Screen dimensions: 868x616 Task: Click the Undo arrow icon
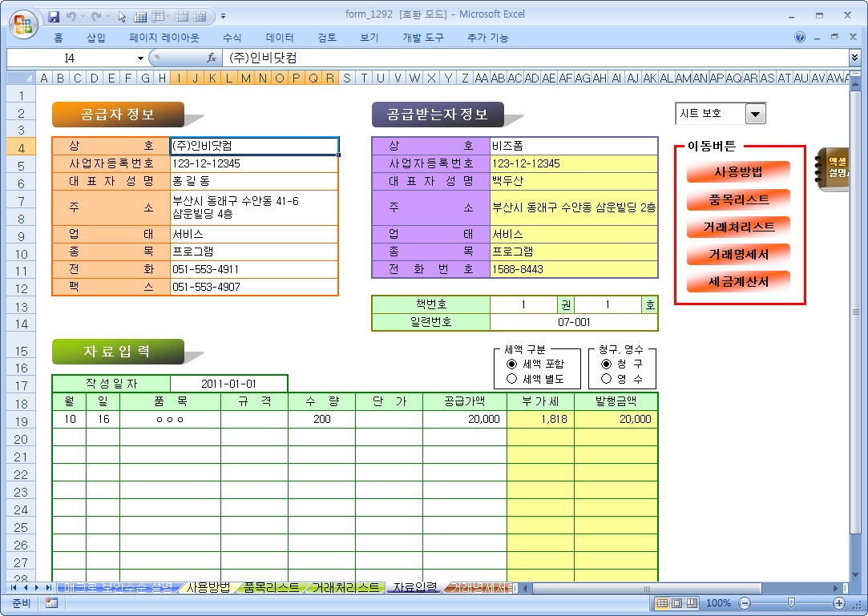click(x=71, y=16)
